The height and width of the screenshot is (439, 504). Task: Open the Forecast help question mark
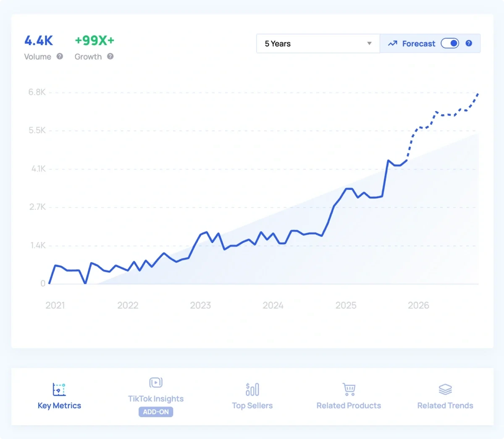469,43
